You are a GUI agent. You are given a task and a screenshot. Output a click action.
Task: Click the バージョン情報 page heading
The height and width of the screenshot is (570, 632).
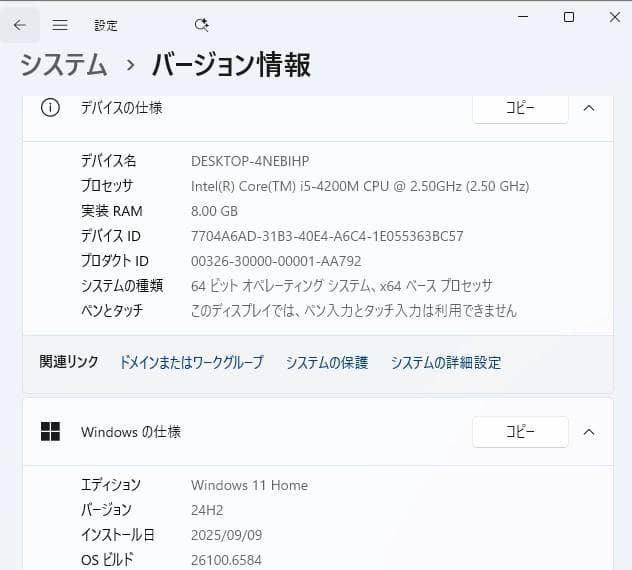231,64
